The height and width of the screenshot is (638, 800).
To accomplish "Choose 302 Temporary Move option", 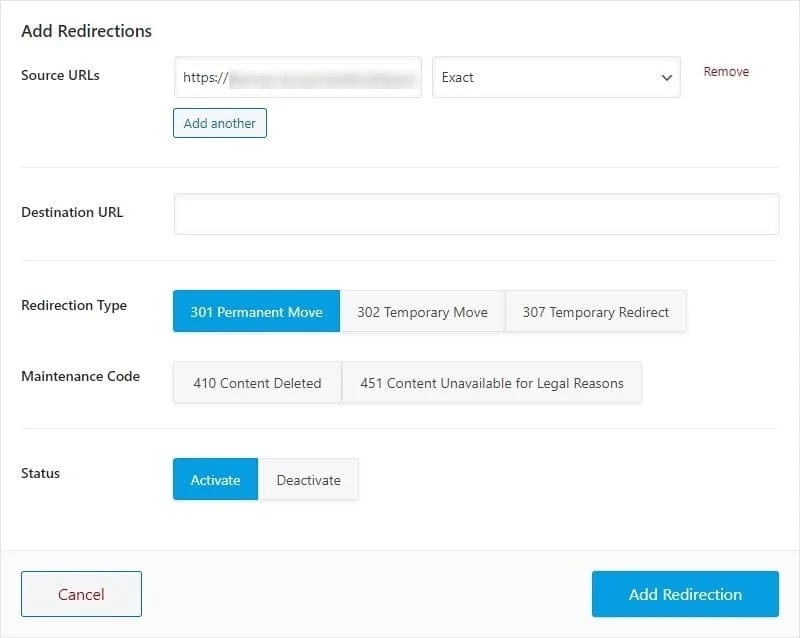I will (x=422, y=311).
